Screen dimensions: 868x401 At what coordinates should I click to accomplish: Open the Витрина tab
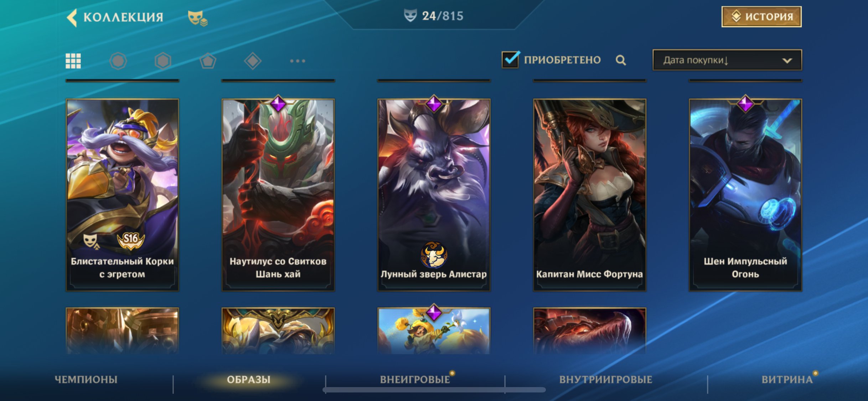tap(787, 380)
